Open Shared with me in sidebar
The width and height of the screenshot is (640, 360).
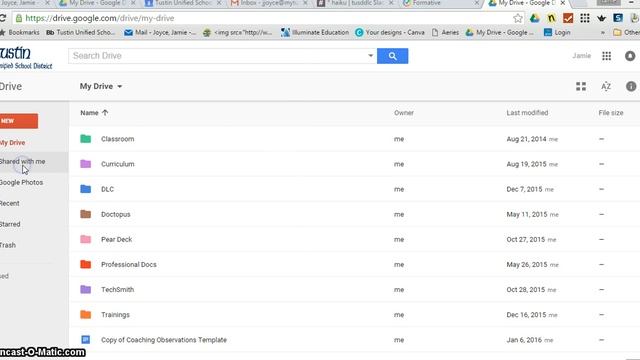pos(22,162)
